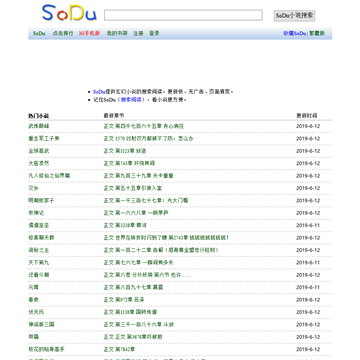Open the novel 秦吏
The height and width of the screenshot is (360, 360).
[x=33, y=300]
